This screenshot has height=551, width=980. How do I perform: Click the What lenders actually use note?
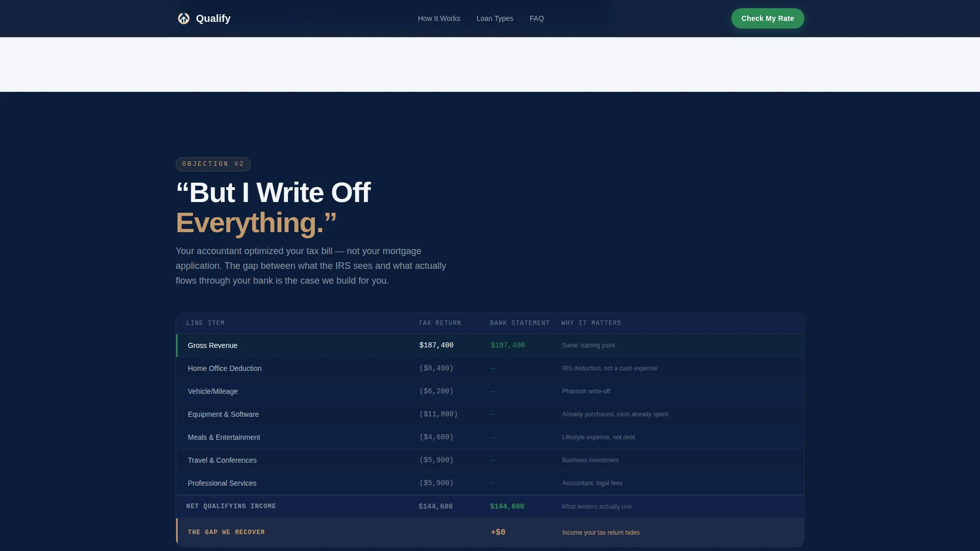596,507
